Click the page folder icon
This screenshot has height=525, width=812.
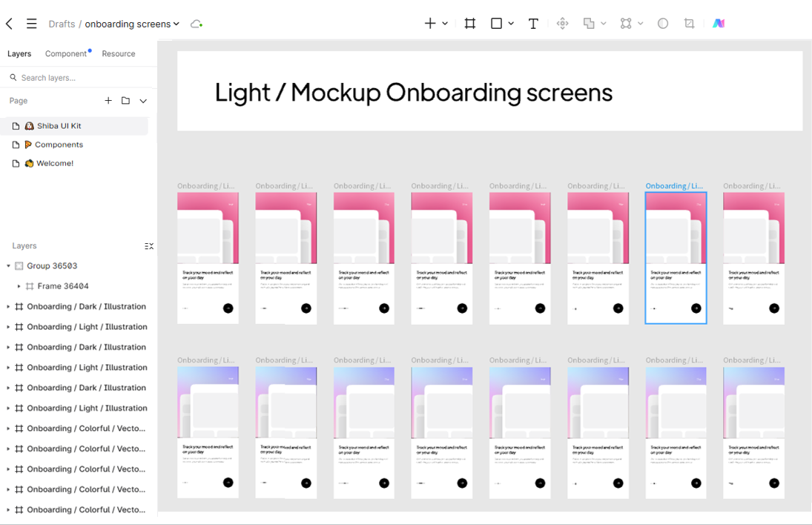(x=125, y=100)
